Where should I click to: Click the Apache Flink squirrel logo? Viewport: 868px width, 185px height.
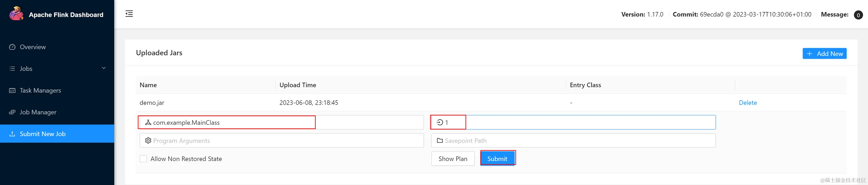point(16,13)
